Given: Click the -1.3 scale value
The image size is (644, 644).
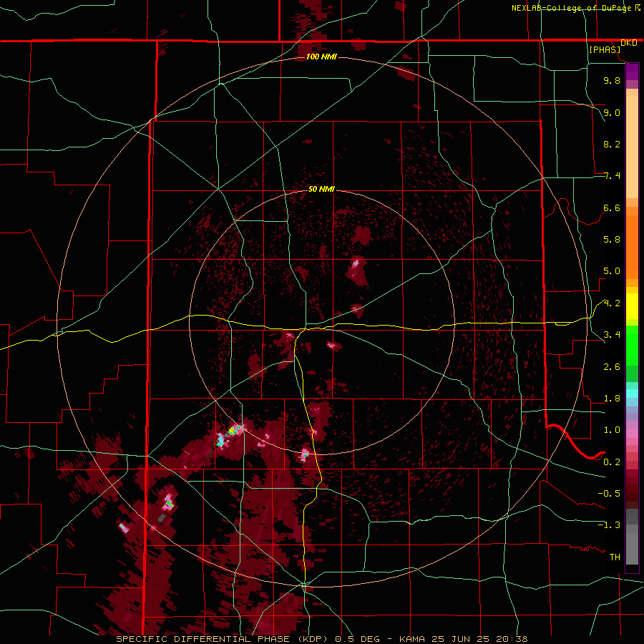Looking at the screenshot, I should (609, 525).
